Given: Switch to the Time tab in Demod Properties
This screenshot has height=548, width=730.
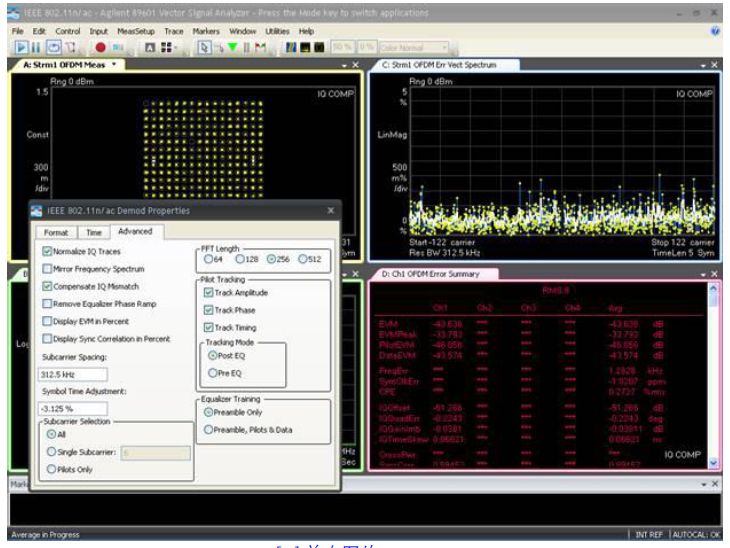Looking at the screenshot, I should pyautogui.click(x=94, y=232).
